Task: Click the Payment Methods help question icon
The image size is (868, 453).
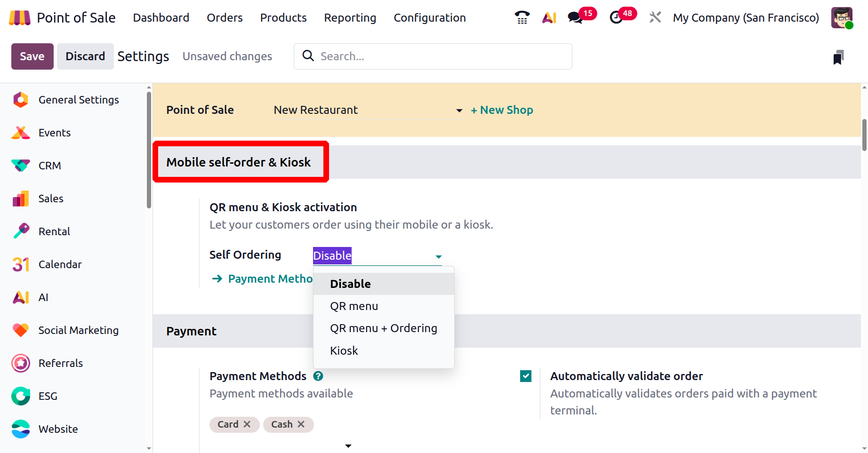Action: click(318, 376)
